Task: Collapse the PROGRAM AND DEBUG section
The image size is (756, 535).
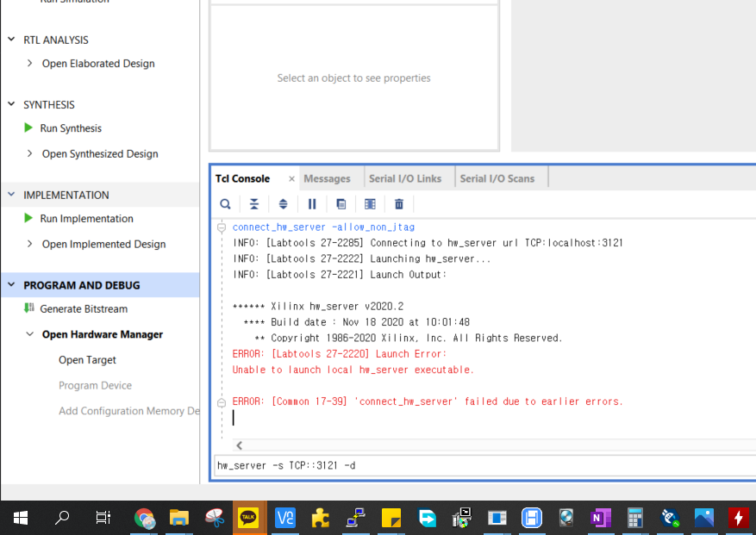Action: (x=11, y=284)
